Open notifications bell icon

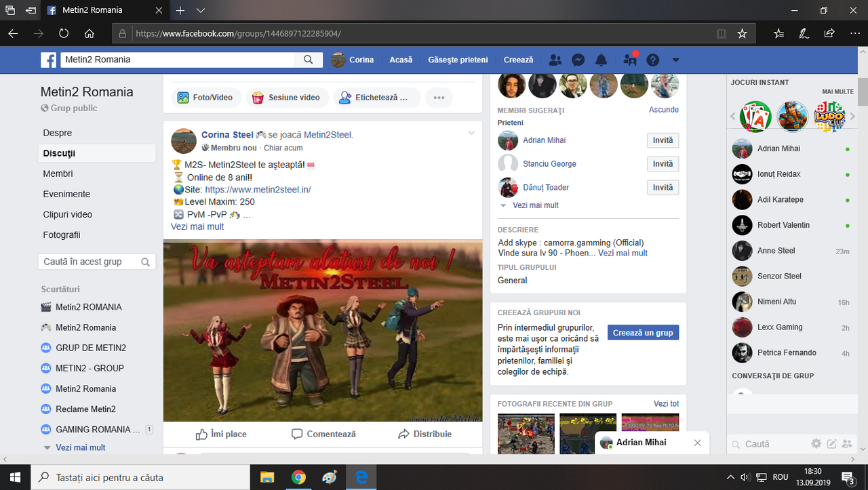tap(601, 60)
